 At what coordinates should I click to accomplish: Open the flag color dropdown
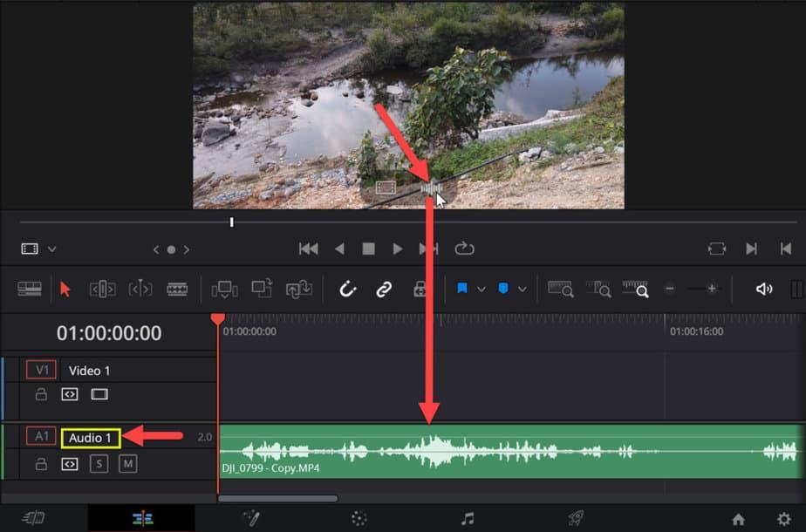click(x=482, y=289)
